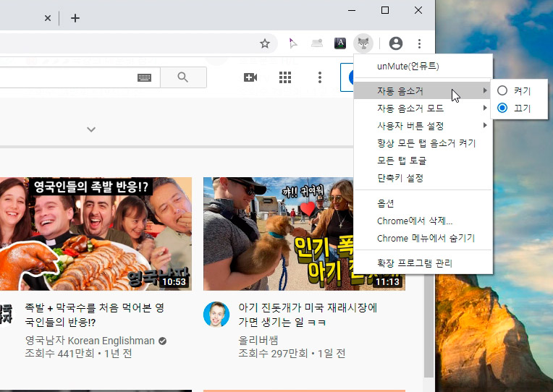Click the YouTube search magnifier button
This screenshot has height=392, width=553.
coord(183,77)
